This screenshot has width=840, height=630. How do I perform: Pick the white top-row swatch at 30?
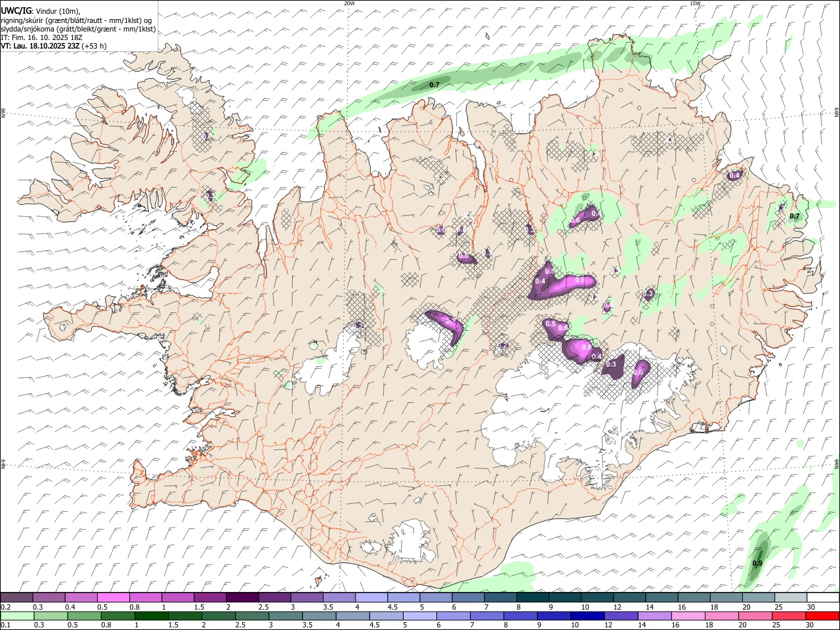823,598
